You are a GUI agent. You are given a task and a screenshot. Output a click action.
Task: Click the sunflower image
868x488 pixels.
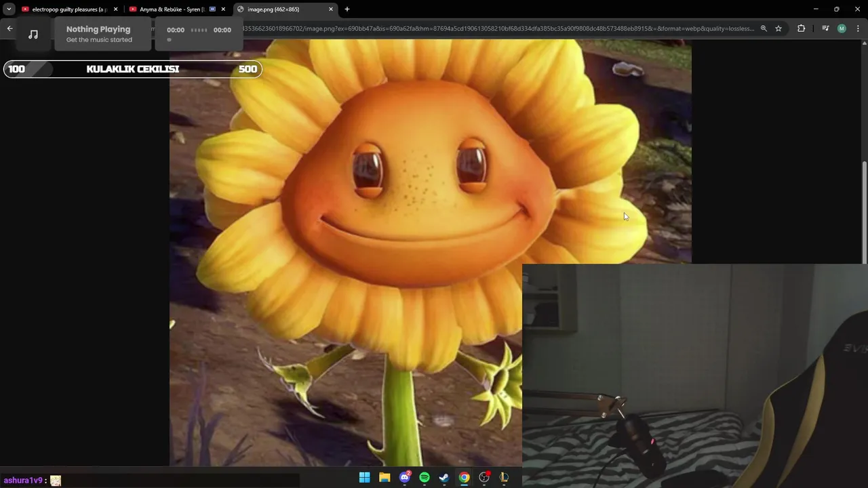(x=430, y=252)
